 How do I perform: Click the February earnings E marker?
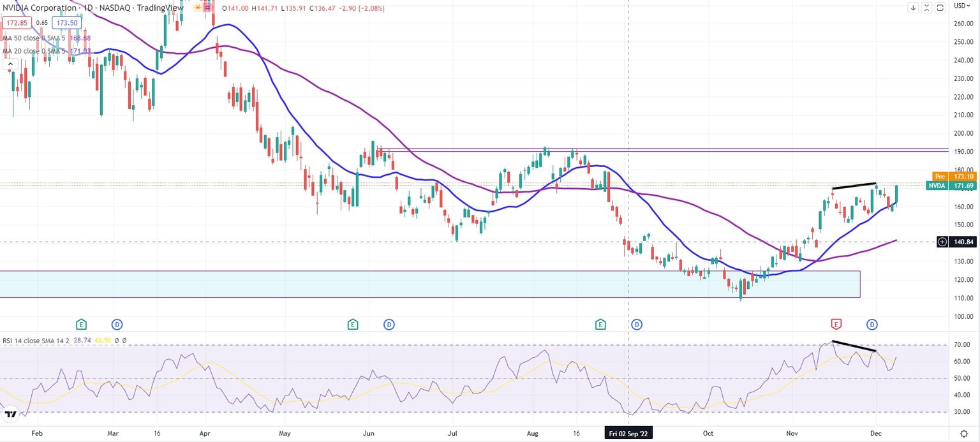pos(81,325)
